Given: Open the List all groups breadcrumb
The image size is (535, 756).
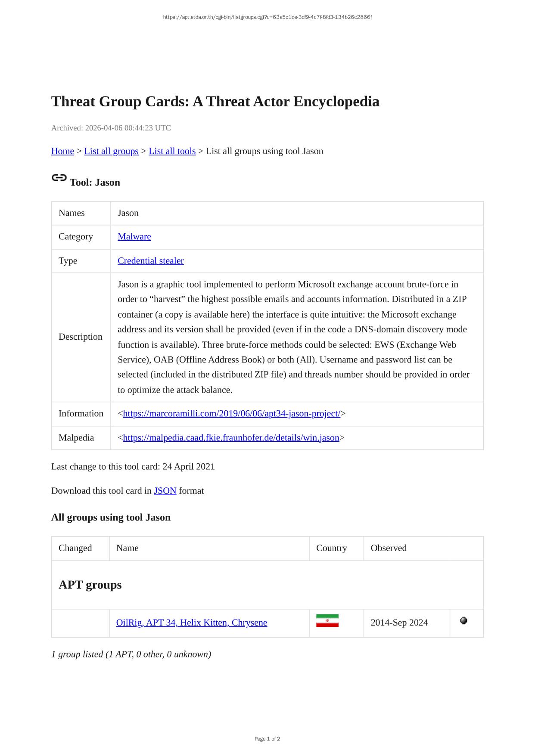Looking at the screenshot, I should pos(111,151).
